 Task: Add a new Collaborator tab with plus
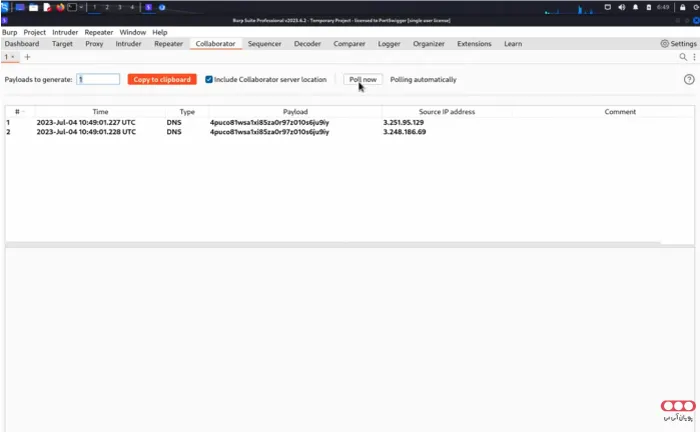[27, 57]
